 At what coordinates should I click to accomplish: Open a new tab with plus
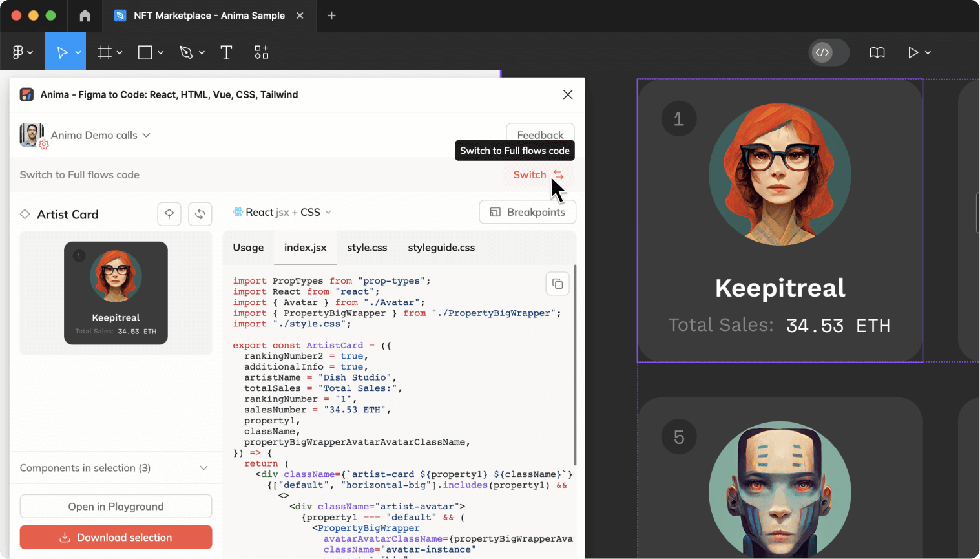click(x=331, y=16)
